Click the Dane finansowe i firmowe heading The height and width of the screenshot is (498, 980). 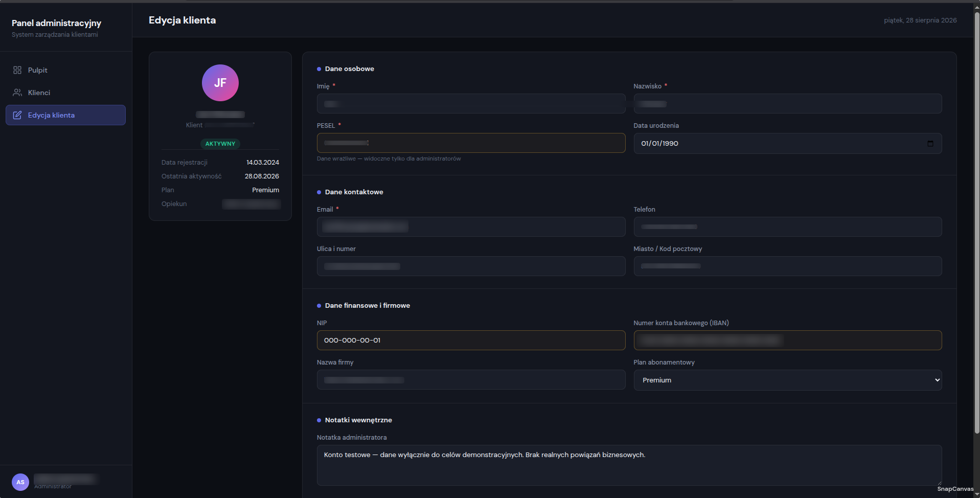[x=367, y=306]
